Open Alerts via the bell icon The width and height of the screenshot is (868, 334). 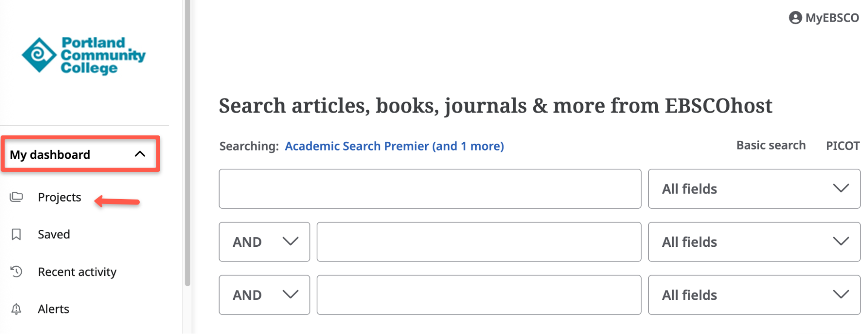[16, 309]
